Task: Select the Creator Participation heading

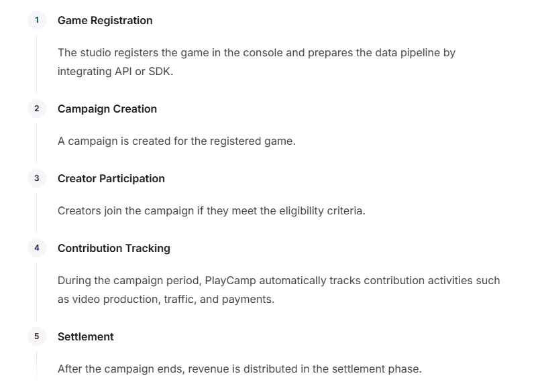Action: (111, 178)
